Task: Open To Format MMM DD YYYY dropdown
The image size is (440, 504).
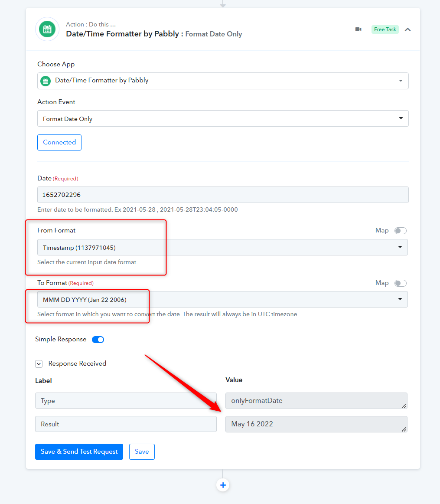Action: [x=222, y=299]
